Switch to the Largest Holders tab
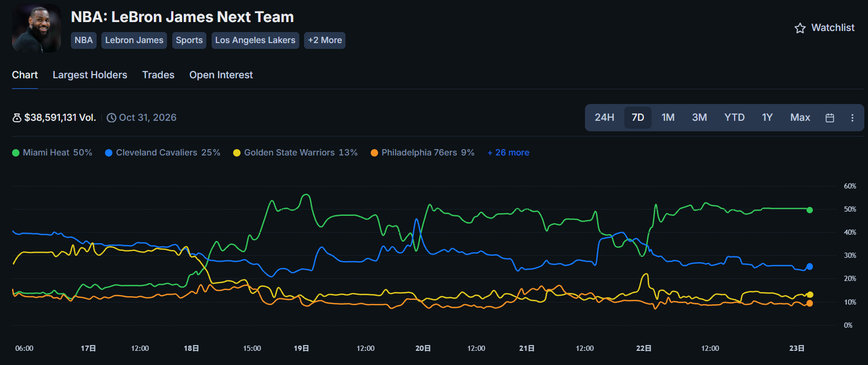Screen dimensions: 868x365 pyautogui.click(x=90, y=75)
